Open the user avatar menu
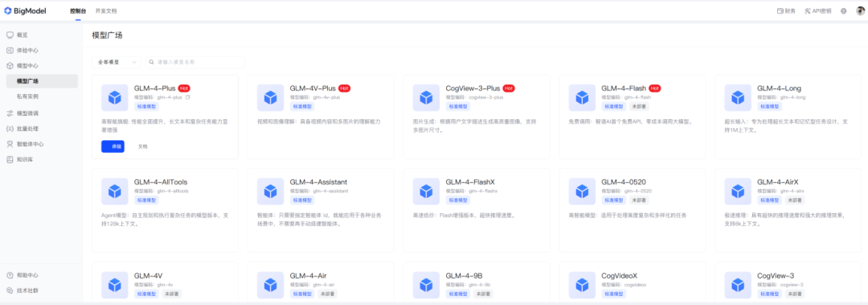 coord(860,10)
